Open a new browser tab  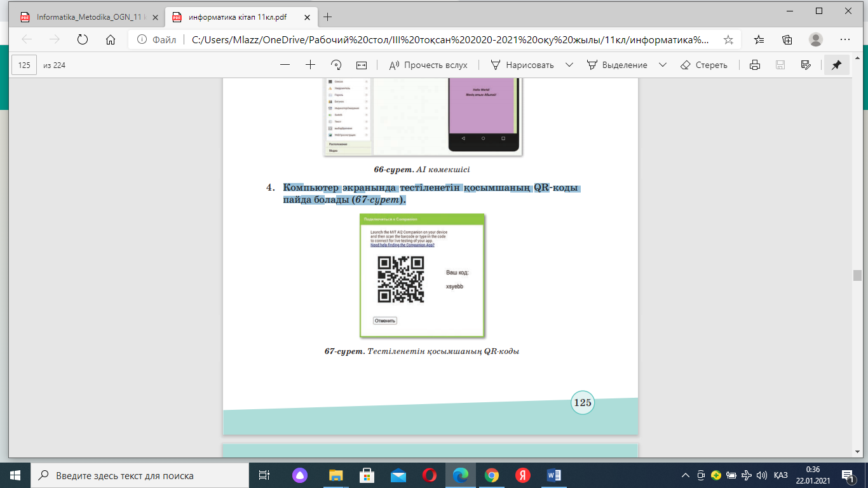pos(328,17)
